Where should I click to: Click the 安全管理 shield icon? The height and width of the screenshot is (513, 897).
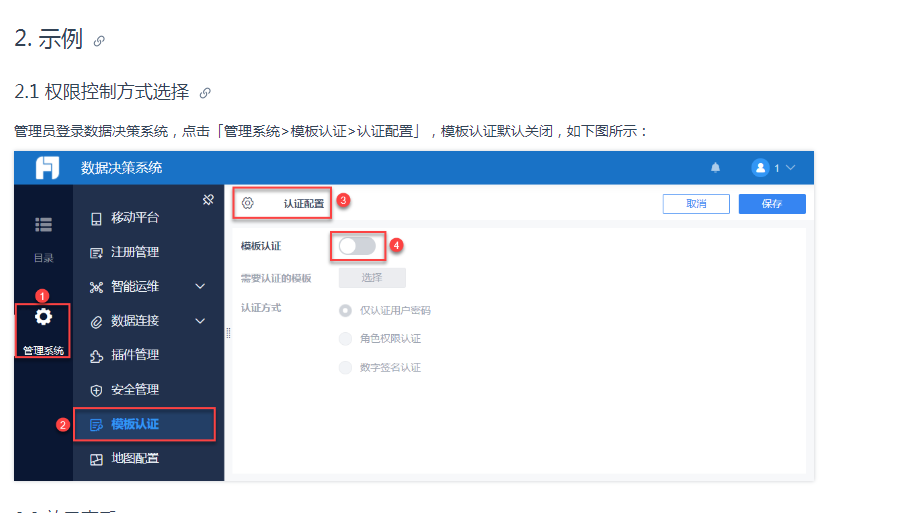coord(96,391)
